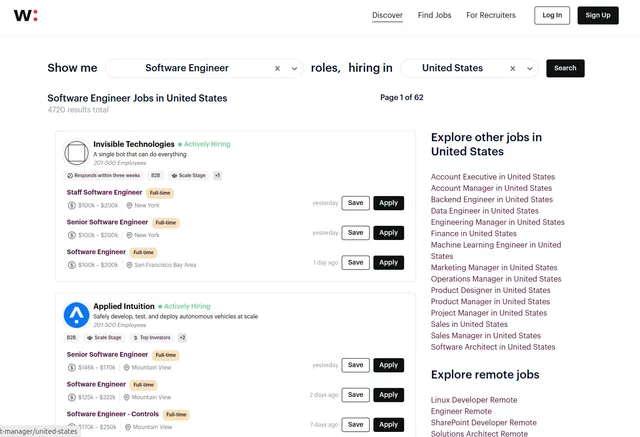Open Project Manager in United States link
Screen dimensions: 640x437
pyautogui.click(x=489, y=313)
